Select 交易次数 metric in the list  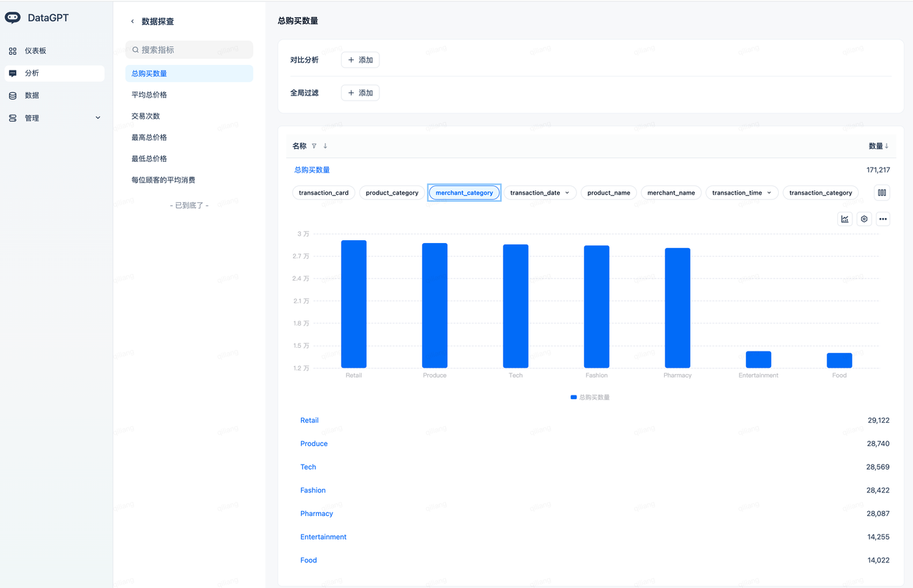click(x=146, y=116)
